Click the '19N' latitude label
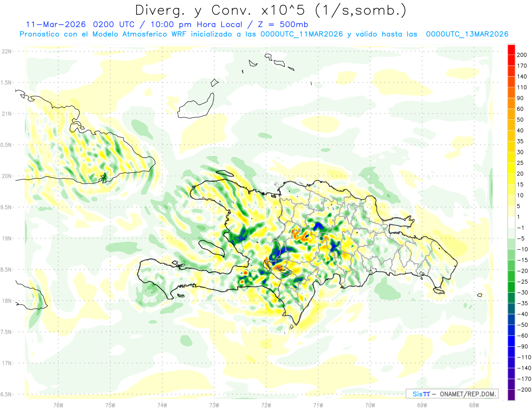 click(7, 238)
